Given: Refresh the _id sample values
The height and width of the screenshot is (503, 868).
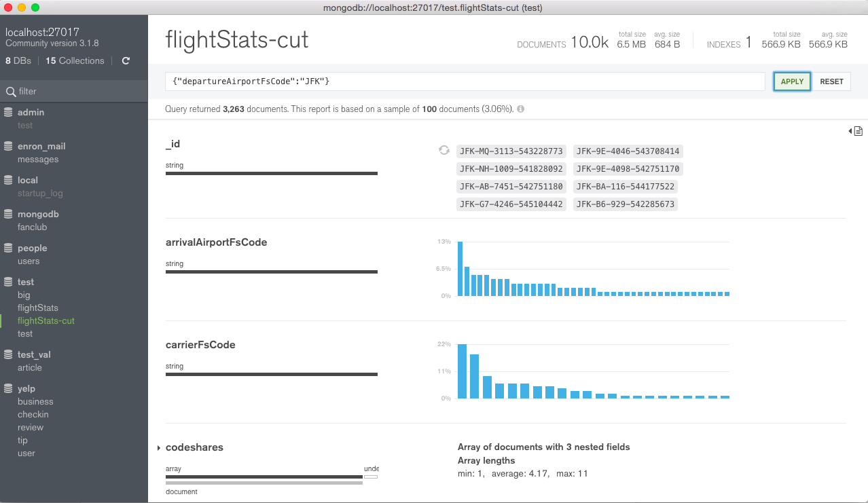Looking at the screenshot, I should [x=444, y=150].
